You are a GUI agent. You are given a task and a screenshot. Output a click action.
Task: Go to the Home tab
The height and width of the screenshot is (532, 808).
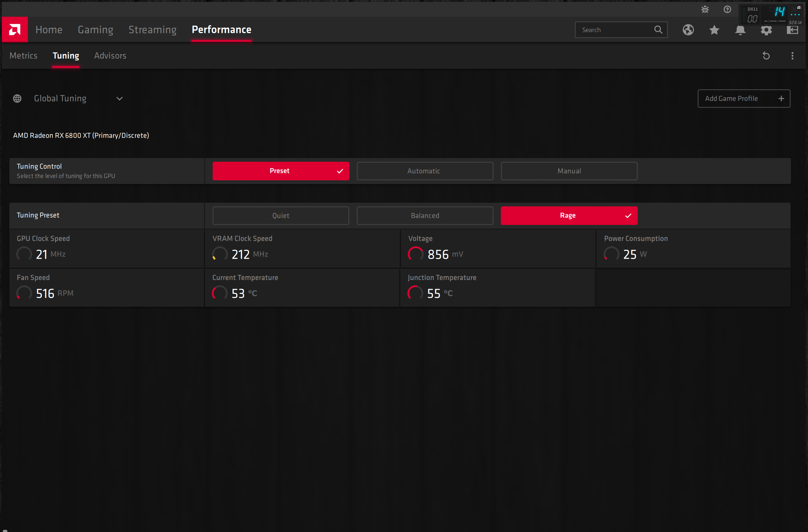[x=49, y=29]
